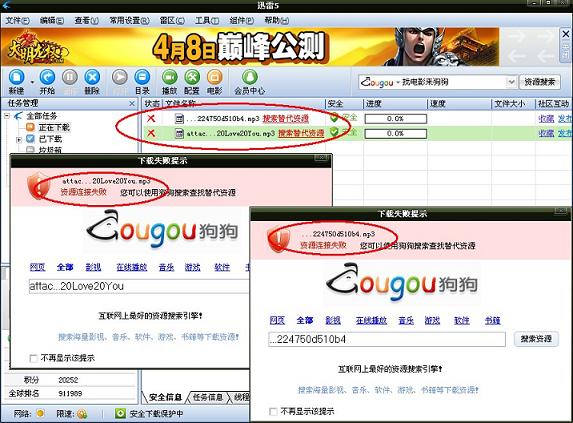The image size is (573, 423).
Task: Switch to the 任务信息 tab
Action: 208,397
